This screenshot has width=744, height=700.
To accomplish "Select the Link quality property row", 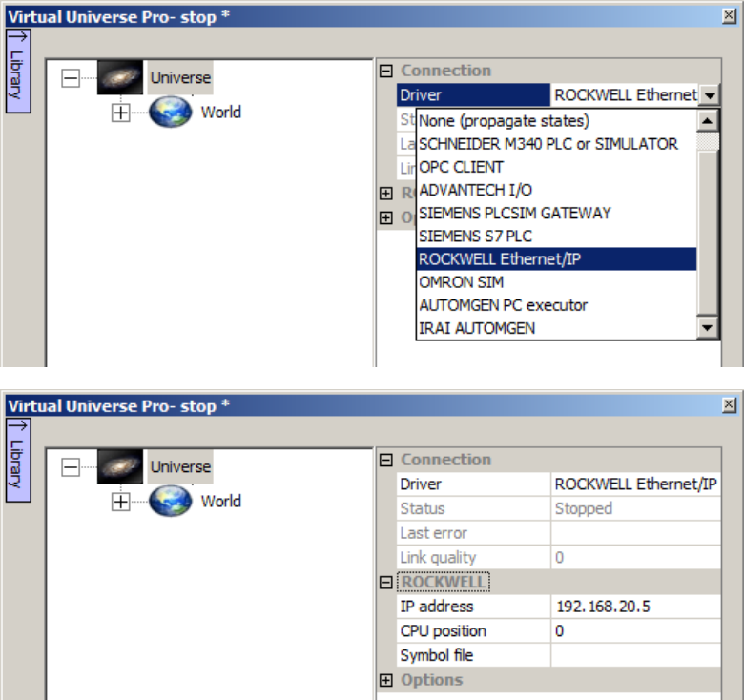I will point(558,558).
